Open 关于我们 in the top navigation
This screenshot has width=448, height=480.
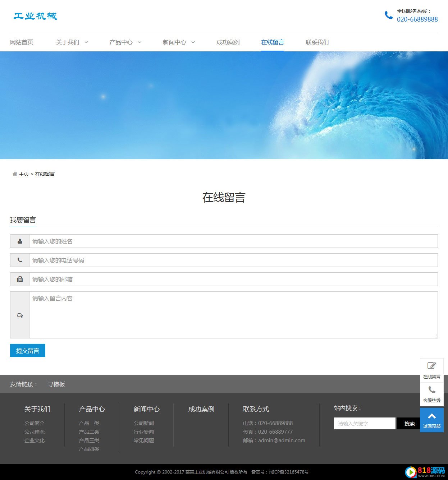(68, 42)
